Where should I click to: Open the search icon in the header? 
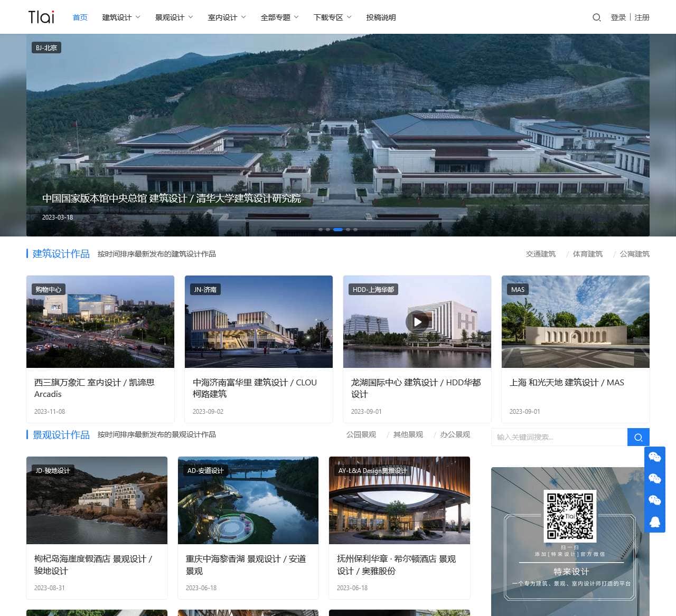click(597, 17)
